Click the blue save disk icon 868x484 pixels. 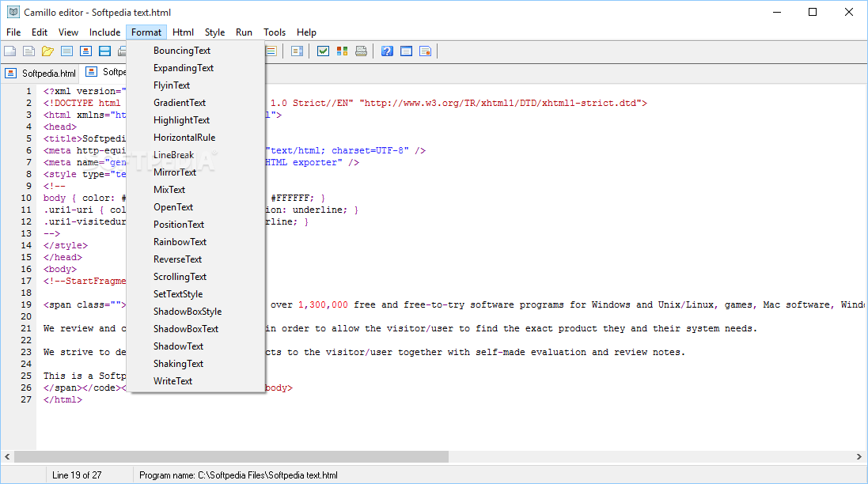point(104,51)
